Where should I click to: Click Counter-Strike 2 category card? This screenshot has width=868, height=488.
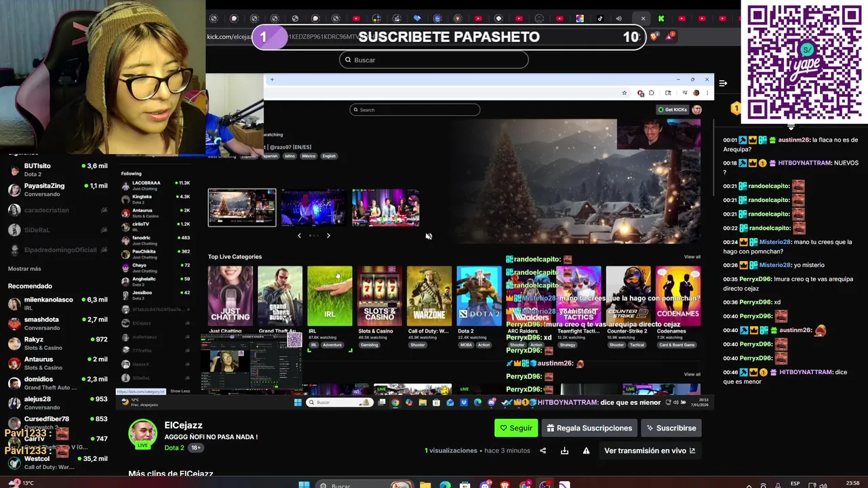click(628, 296)
